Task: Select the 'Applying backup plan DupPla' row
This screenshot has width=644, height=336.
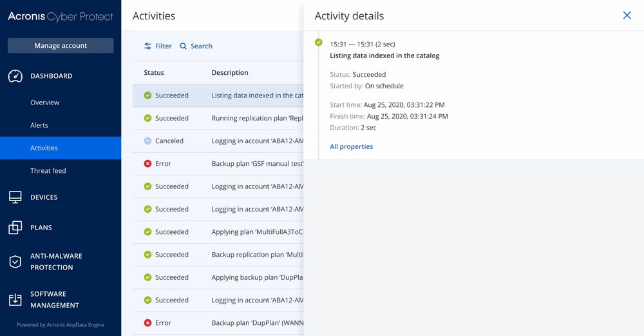Action: [218, 277]
